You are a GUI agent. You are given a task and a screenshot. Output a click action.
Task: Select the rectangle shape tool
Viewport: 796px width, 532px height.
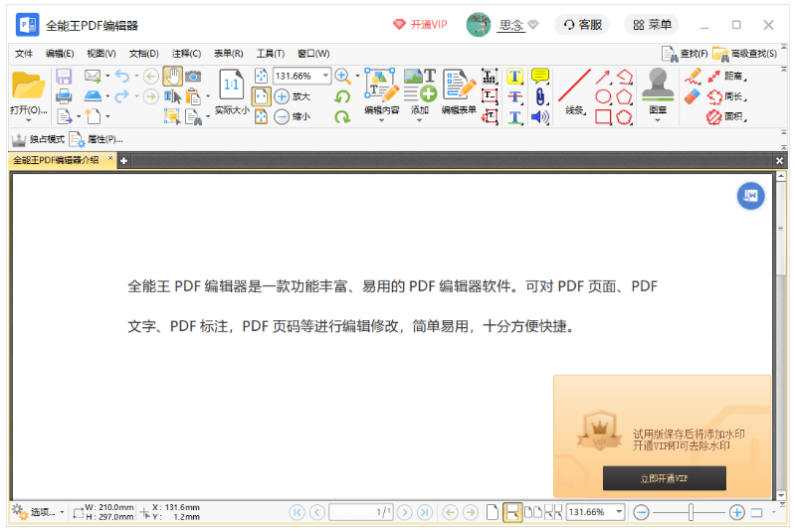[603, 116]
